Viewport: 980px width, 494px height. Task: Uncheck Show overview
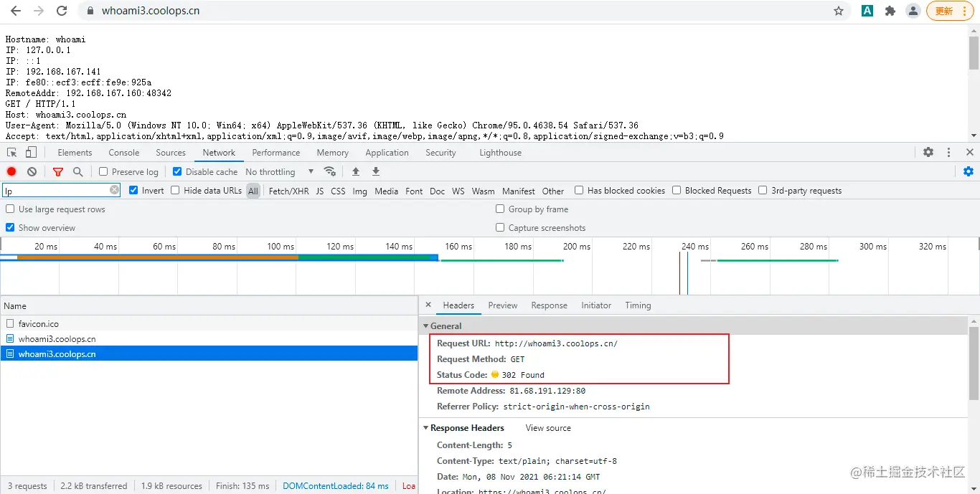[10, 227]
